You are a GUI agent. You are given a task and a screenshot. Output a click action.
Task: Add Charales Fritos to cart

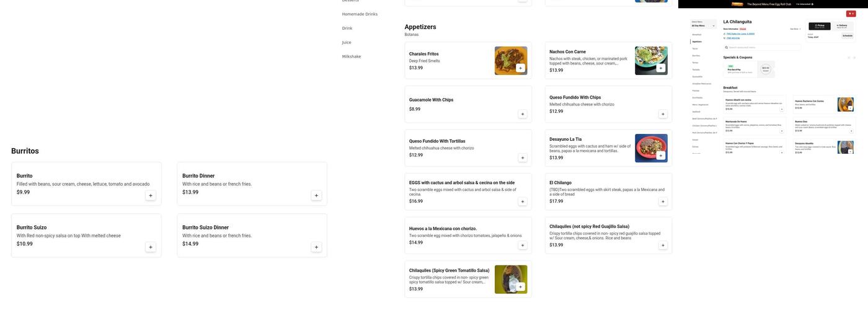(520, 68)
